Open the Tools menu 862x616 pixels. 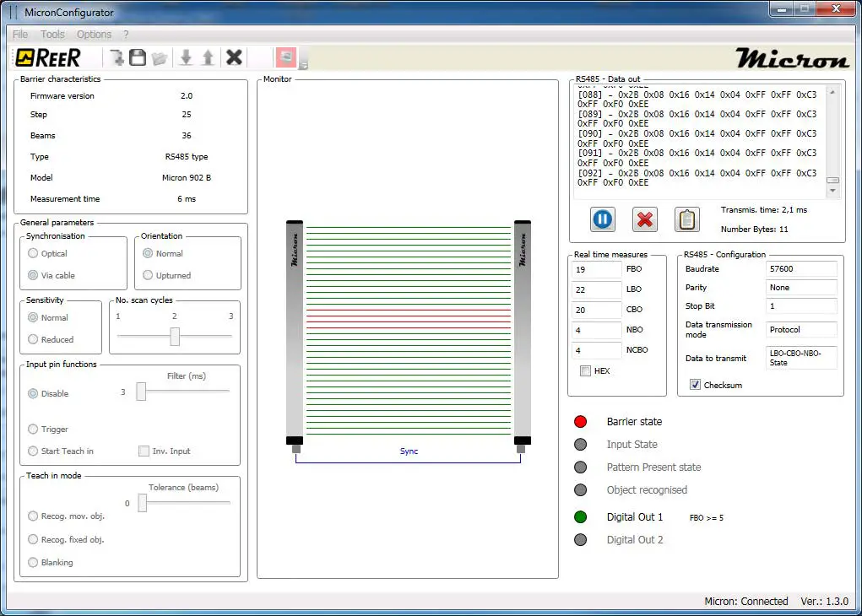click(52, 34)
